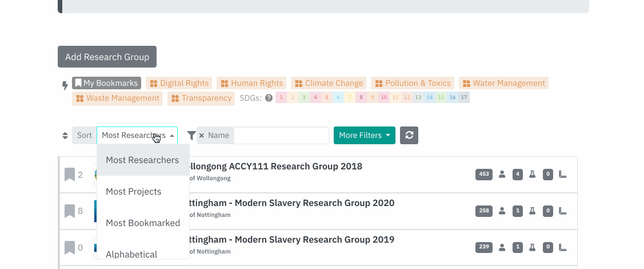Screen dimensions: 644x269
Task: Choose Most Bookmarked sort option
Action: click(x=143, y=223)
